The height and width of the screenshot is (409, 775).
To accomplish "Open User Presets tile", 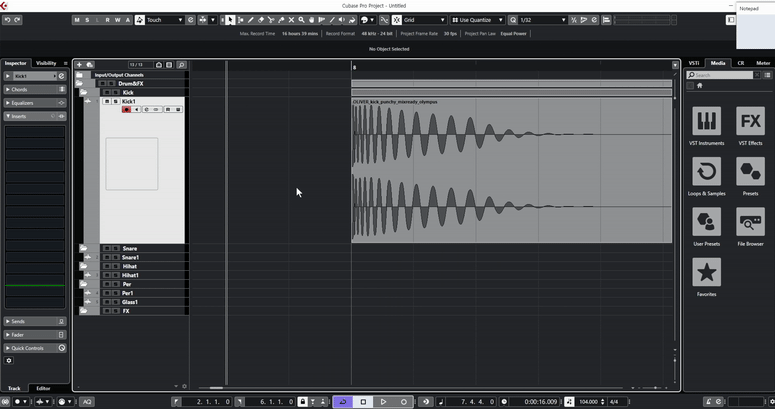I will tap(706, 222).
